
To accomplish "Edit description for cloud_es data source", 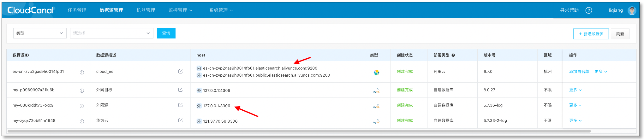I will pyautogui.click(x=180, y=72).
